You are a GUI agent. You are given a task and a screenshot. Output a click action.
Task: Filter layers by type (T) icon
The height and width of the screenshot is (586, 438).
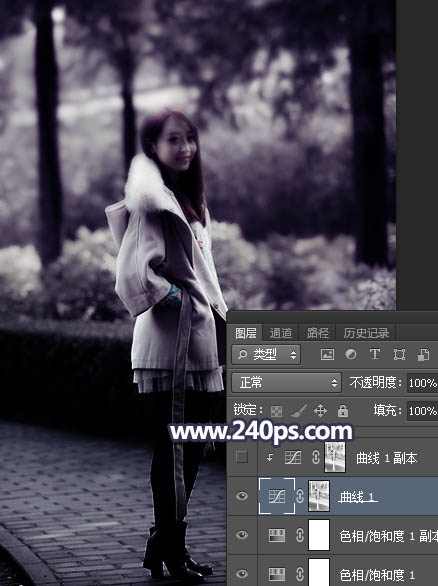[x=374, y=354]
